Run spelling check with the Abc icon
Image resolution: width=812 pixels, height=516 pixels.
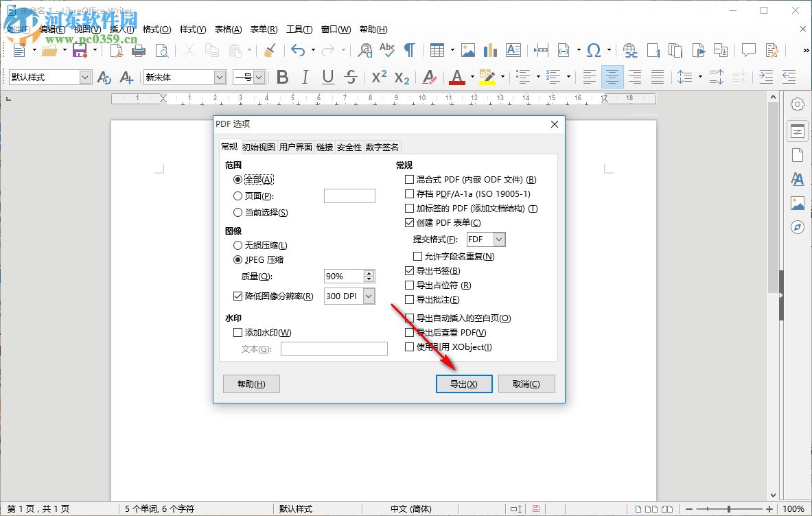click(386, 50)
